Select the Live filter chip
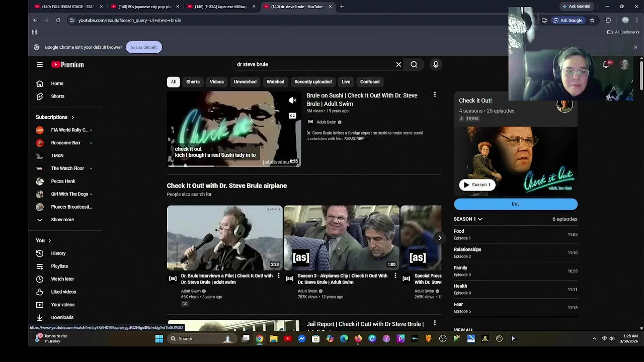The width and height of the screenshot is (644, 362). tap(346, 81)
